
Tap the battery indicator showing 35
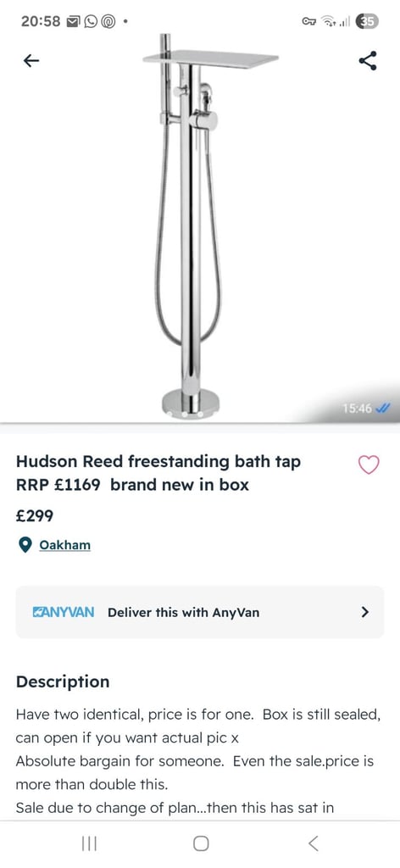(x=367, y=21)
